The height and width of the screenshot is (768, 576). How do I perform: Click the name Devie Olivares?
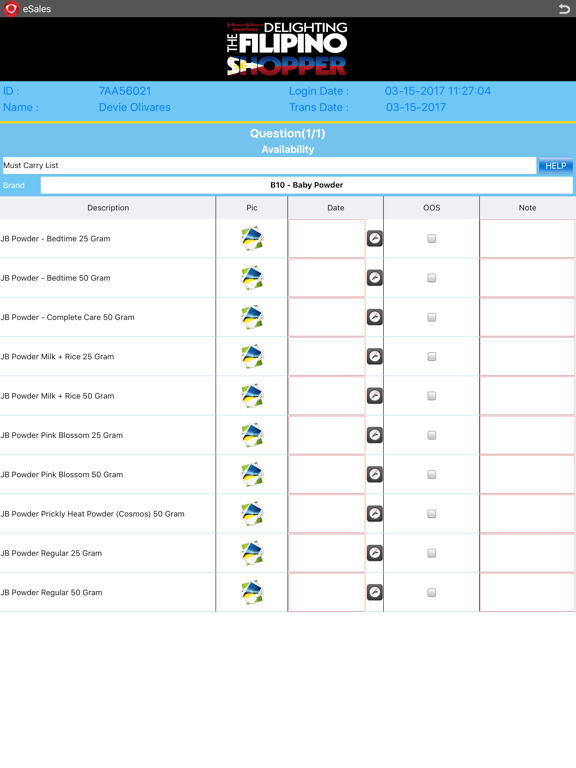[x=135, y=107]
